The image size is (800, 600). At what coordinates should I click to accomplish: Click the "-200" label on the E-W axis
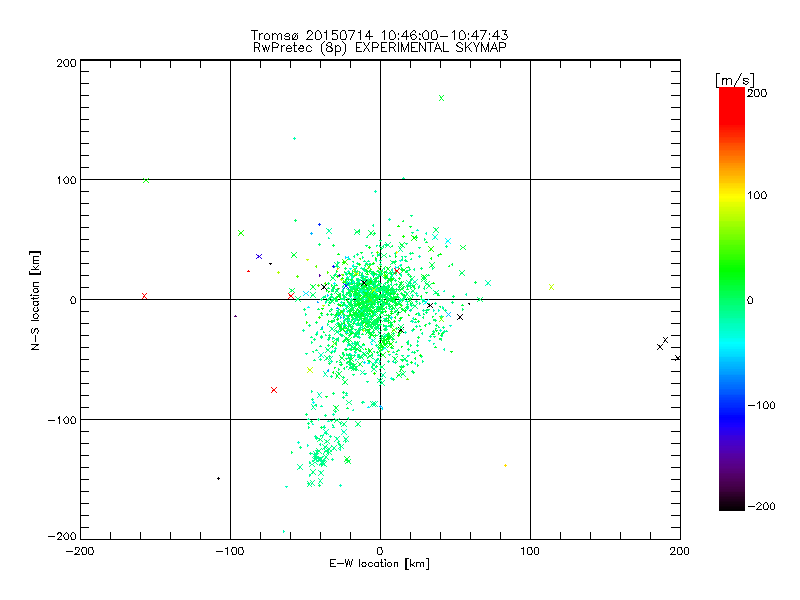click(x=80, y=552)
